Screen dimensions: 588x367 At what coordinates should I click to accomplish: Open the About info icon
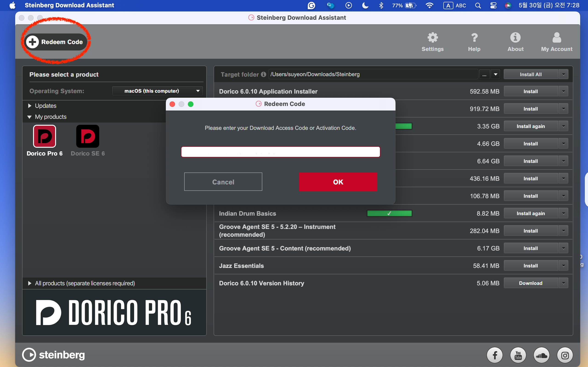pyautogui.click(x=515, y=38)
